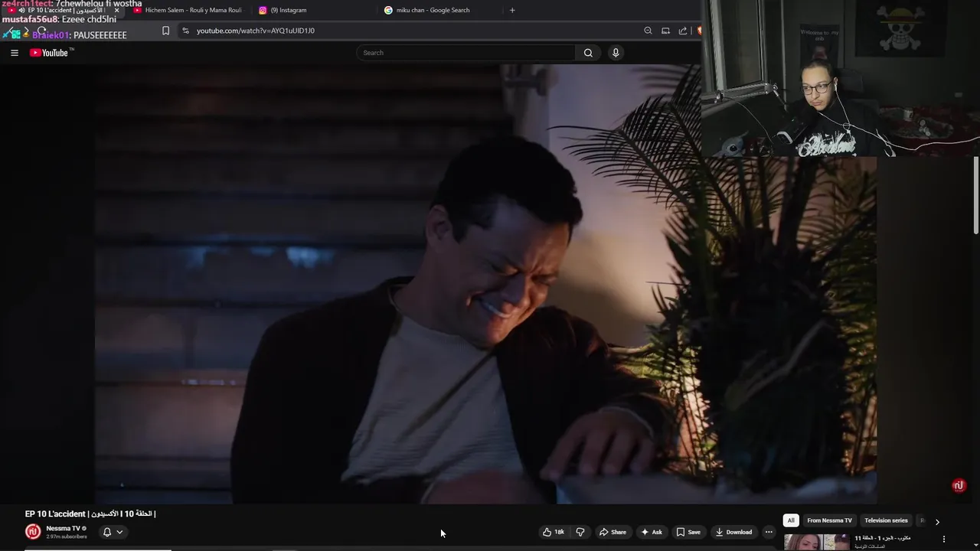The height and width of the screenshot is (551, 980).
Task: Click the EP 10 L'accident video title
Action: tap(90, 514)
